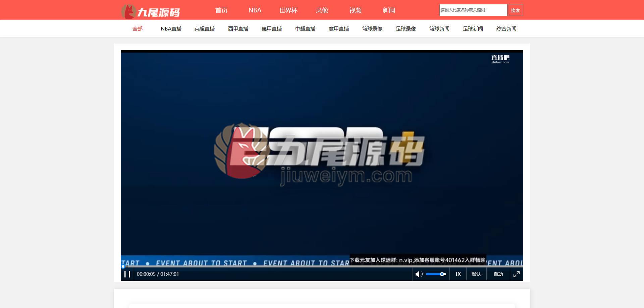
Task: Open the 默认 quality option menu
Action: pyautogui.click(x=476, y=274)
